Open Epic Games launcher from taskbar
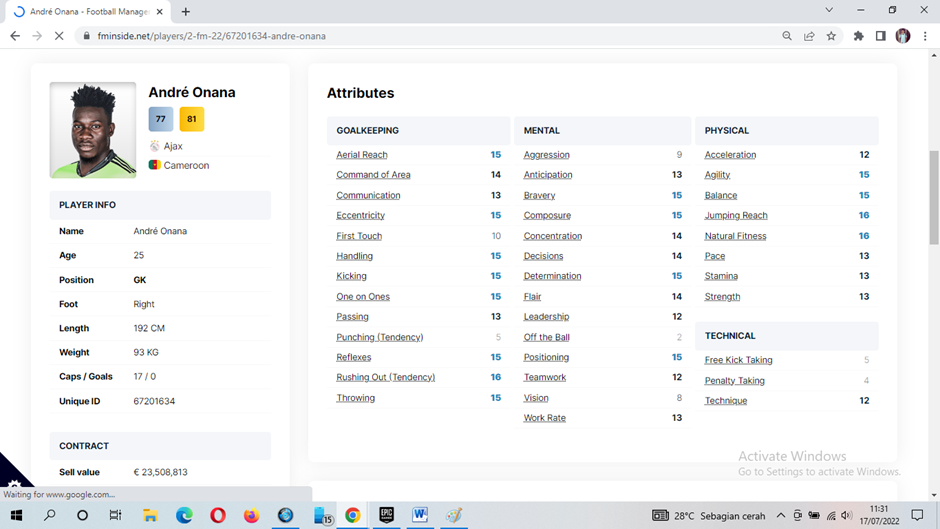 [x=386, y=515]
